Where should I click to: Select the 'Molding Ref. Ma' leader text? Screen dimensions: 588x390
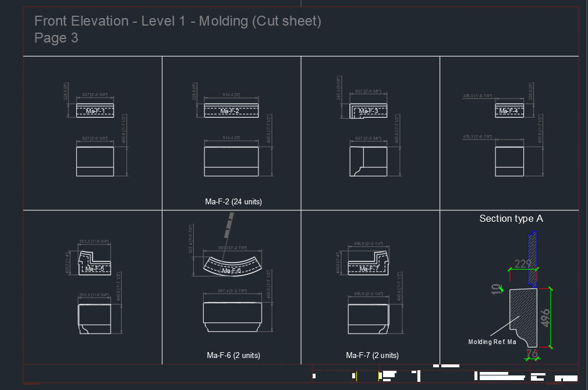[x=492, y=342]
